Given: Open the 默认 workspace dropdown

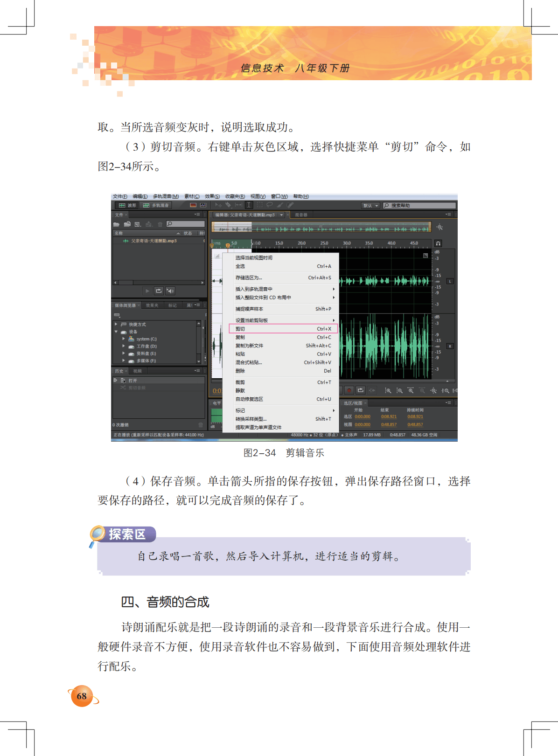Looking at the screenshot, I should (x=371, y=206).
